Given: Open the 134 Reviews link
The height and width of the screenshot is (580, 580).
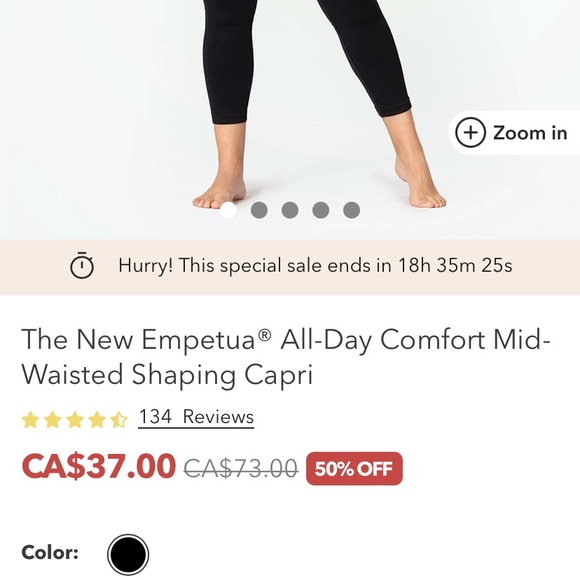Looking at the screenshot, I should [x=196, y=417].
